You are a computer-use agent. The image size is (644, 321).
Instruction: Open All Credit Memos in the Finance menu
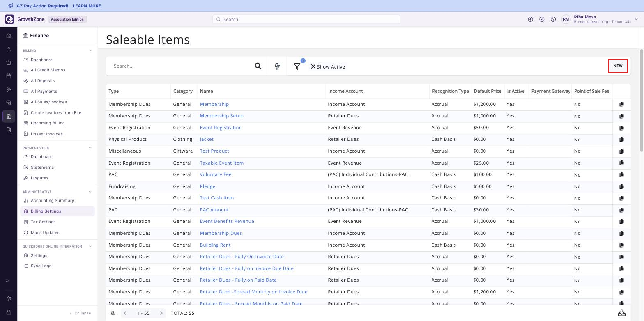click(48, 70)
